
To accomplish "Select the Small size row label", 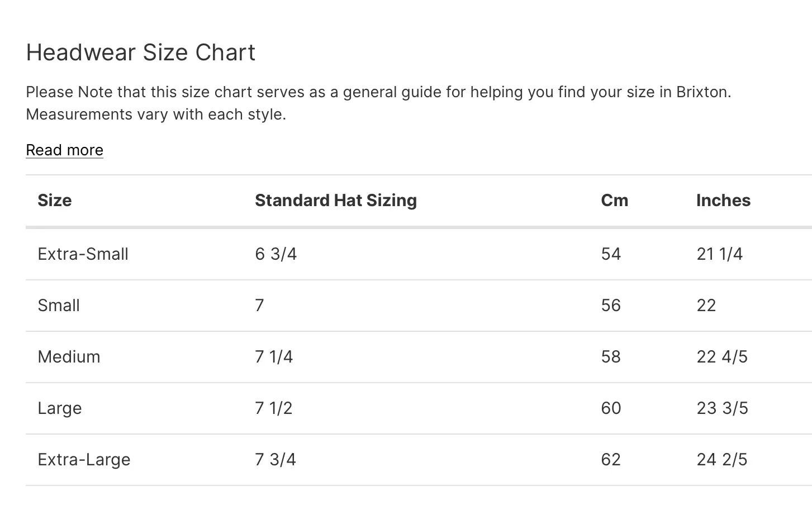I will 59,306.
